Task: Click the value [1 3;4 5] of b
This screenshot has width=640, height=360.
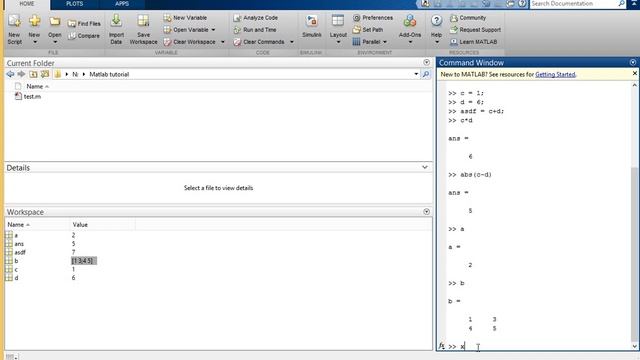Action: [84, 261]
